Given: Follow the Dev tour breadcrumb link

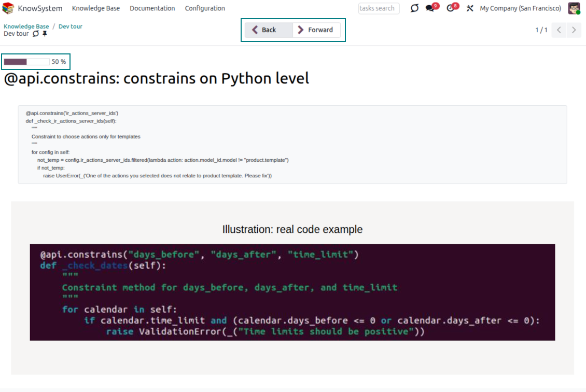Looking at the screenshot, I should [70, 26].
